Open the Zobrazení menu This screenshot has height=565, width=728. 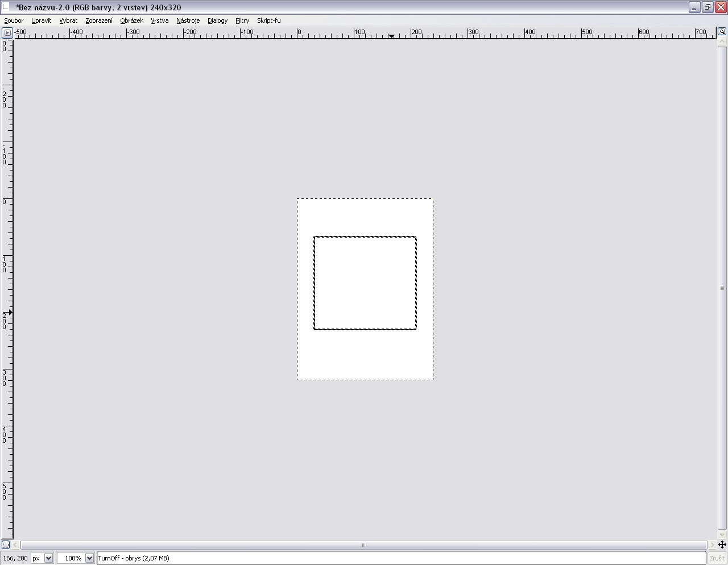99,20
